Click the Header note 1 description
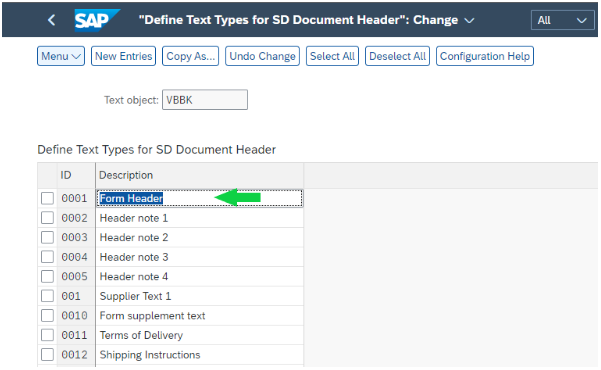This screenshot has width=601, height=370. 200,218
